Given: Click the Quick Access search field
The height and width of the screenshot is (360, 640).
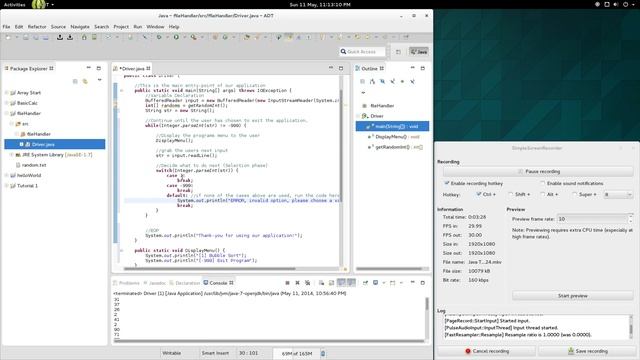Looking at the screenshot, I should [362, 52].
